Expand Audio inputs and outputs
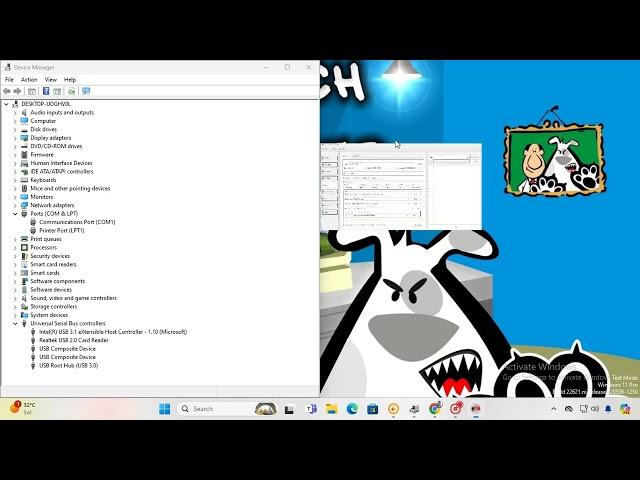 click(x=16, y=113)
